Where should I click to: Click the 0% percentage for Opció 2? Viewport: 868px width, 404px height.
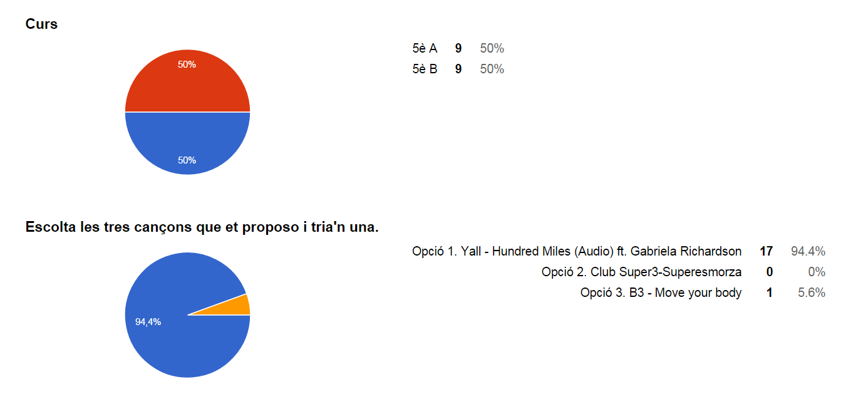pos(817,272)
